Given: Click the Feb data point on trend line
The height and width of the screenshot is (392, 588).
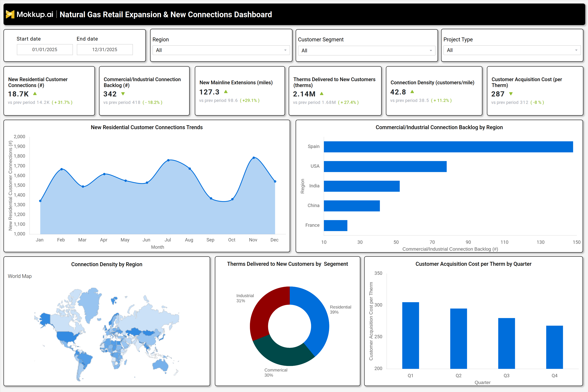Looking at the screenshot, I should (x=62, y=169).
